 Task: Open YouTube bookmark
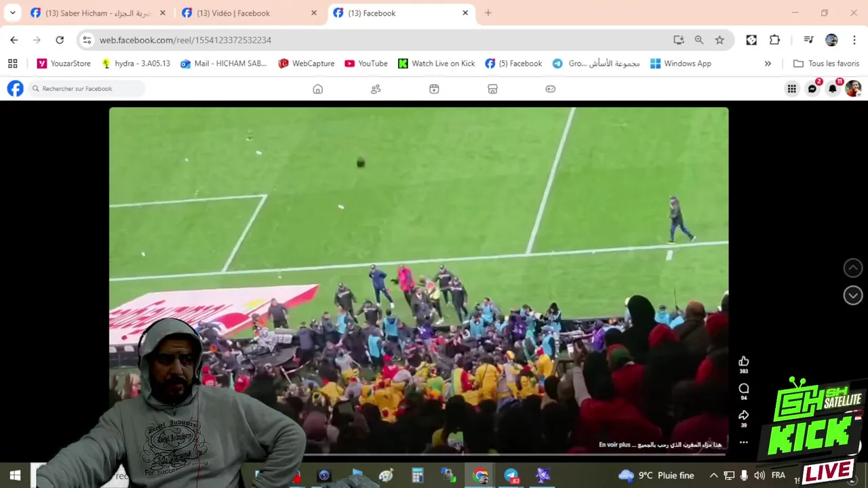coord(366,63)
